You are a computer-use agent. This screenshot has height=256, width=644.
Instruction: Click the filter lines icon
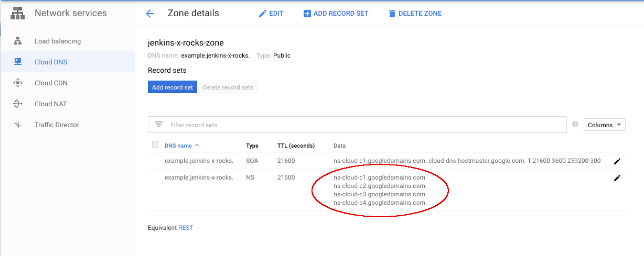(159, 125)
